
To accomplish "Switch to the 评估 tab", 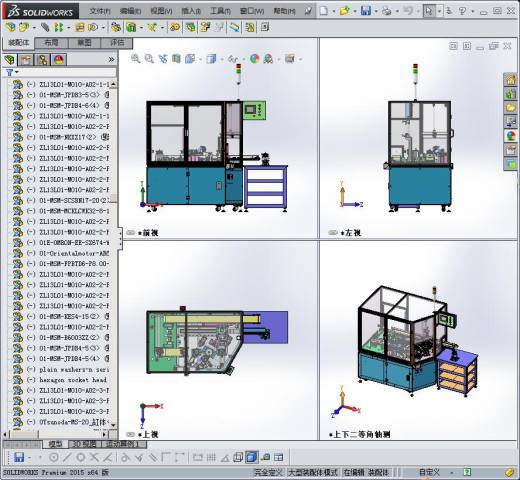I will point(117,42).
